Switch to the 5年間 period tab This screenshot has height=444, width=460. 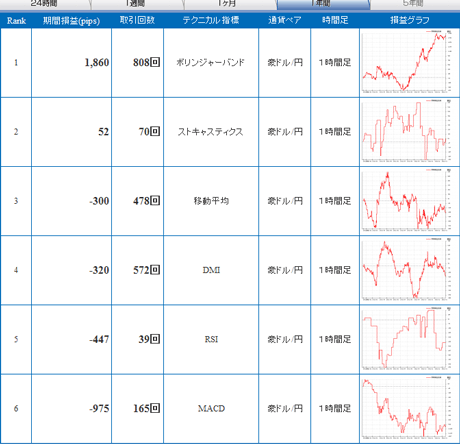[415, 4]
